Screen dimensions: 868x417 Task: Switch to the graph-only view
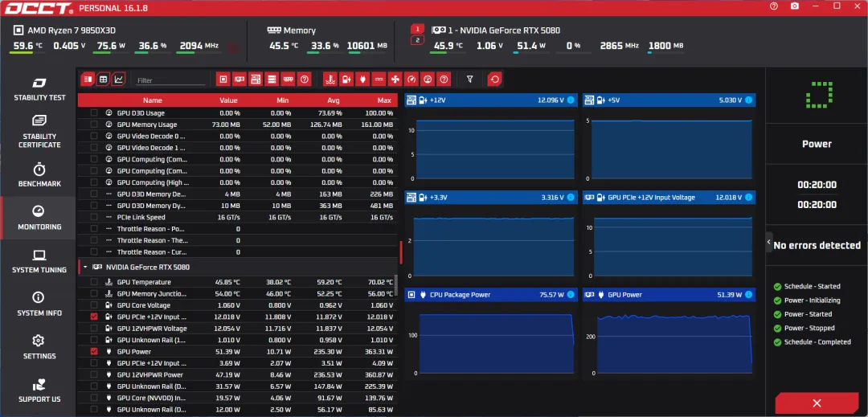click(118, 79)
